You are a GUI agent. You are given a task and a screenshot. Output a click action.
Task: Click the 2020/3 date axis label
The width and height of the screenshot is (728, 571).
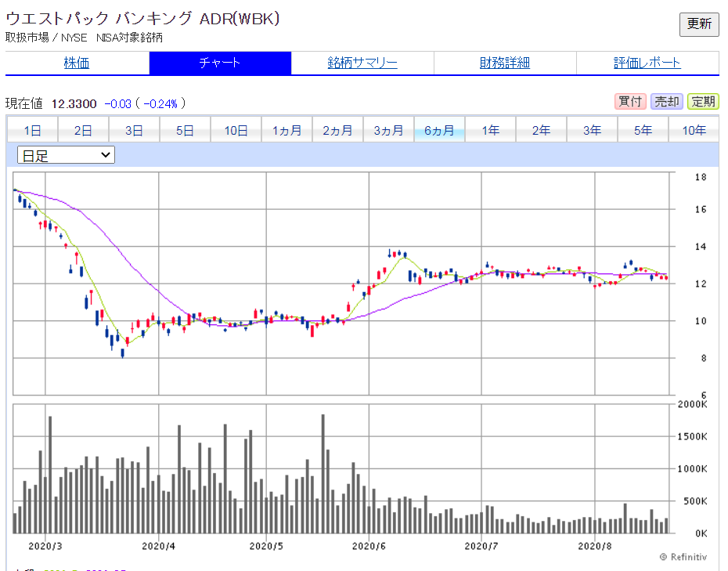click(x=45, y=546)
